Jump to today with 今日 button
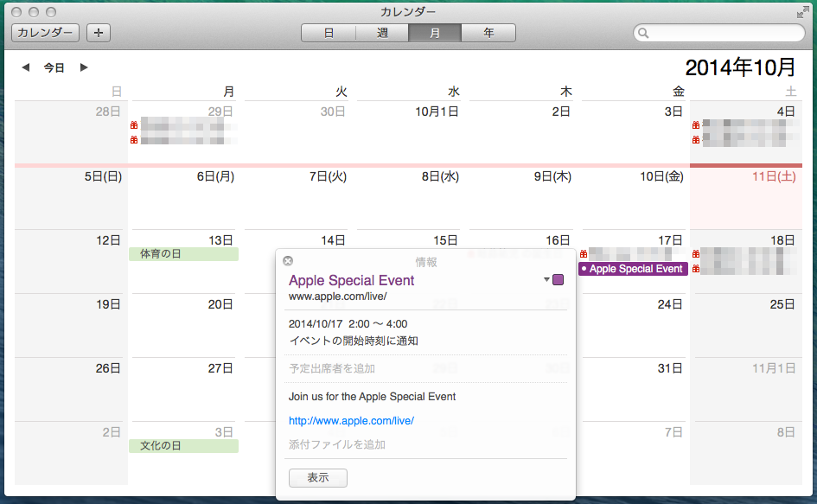The width and height of the screenshot is (817, 504). (x=54, y=67)
